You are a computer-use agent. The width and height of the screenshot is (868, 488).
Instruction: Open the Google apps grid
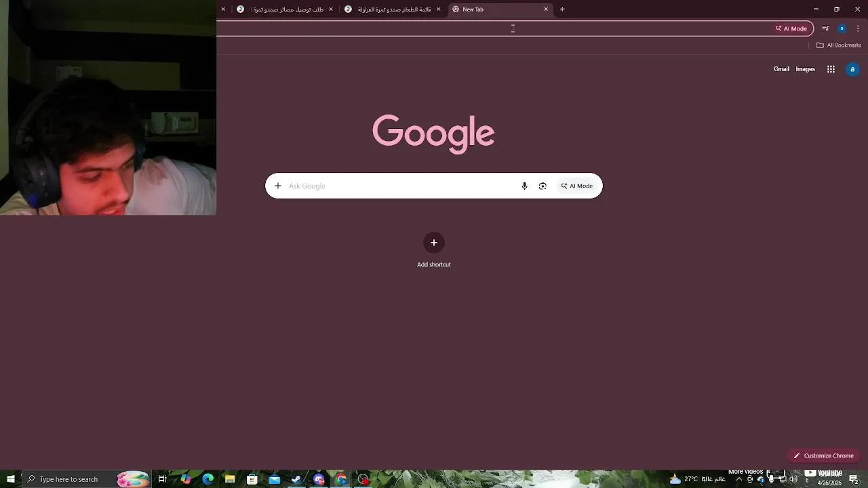(831, 69)
